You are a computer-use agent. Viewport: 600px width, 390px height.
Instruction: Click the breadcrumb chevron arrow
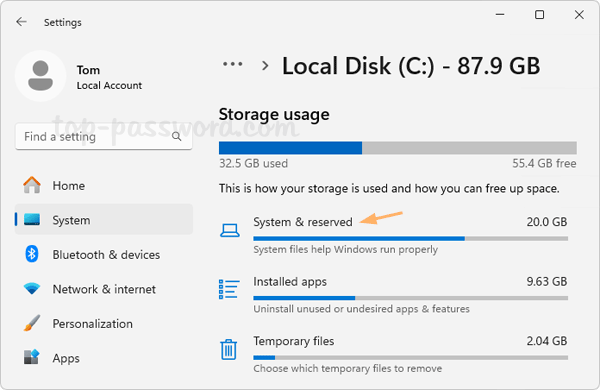coord(265,66)
